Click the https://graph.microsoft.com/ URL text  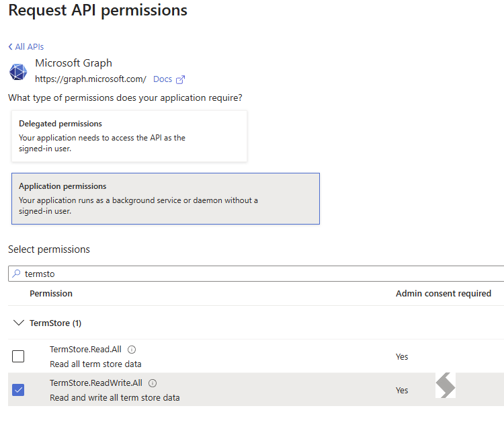point(91,79)
